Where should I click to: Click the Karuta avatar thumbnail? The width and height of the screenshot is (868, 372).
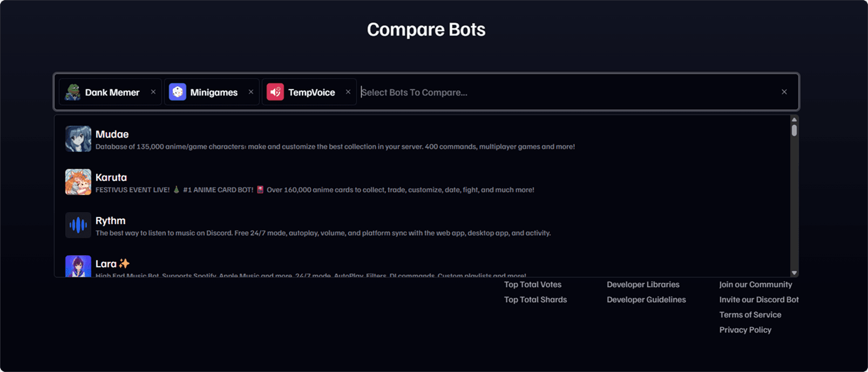(78, 182)
